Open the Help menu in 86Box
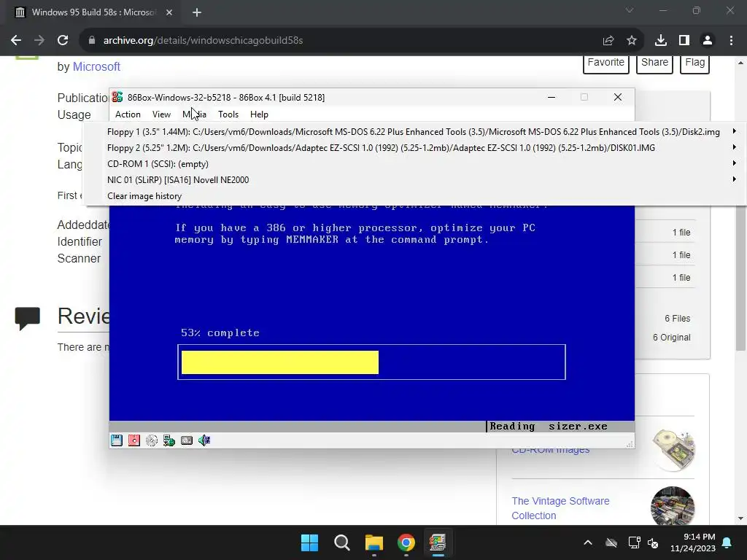Screen dimensions: 747x560 (259, 114)
